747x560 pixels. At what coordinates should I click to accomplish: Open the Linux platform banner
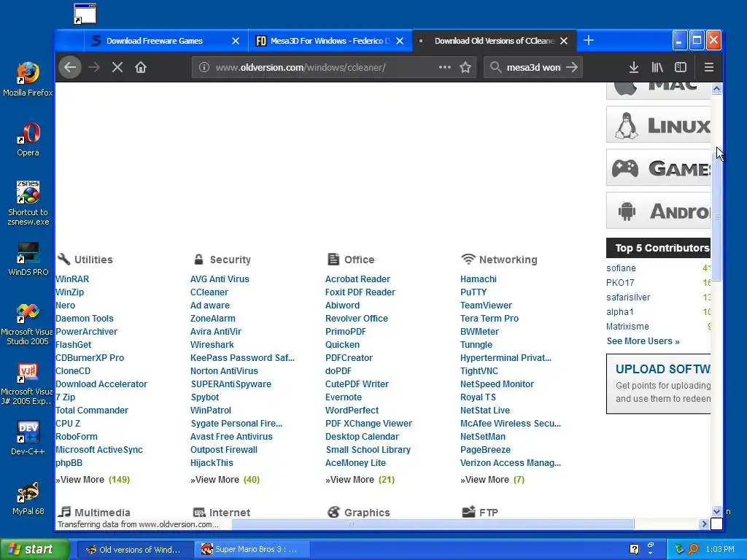coord(659,125)
